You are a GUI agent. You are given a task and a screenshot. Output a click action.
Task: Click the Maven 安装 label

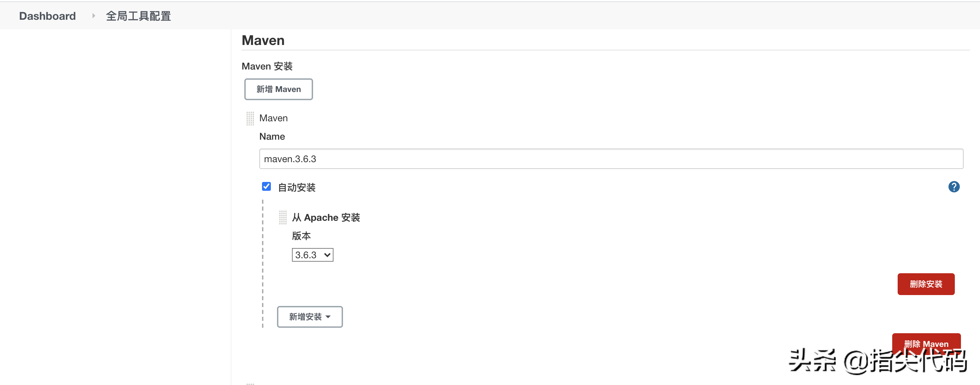pyautogui.click(x=267, y=66)
